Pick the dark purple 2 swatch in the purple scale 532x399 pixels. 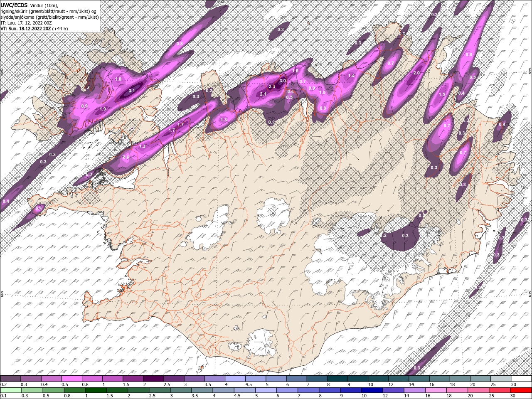(x=153, y=379)
